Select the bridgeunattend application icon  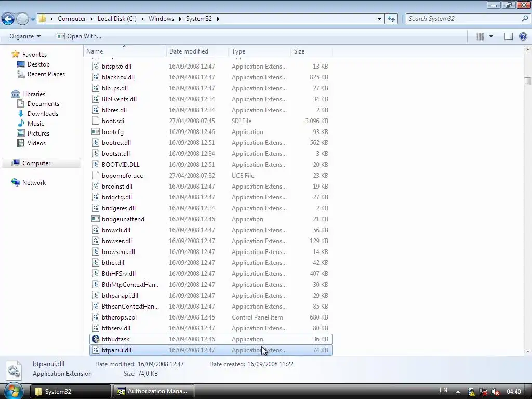(x=96, y=219)
